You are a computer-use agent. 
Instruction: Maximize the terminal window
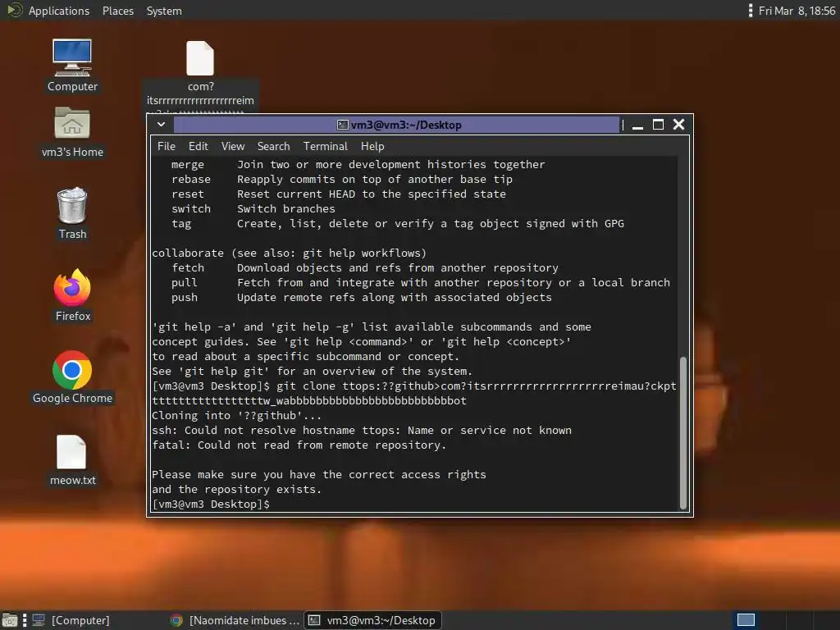click(x=659, y=125)
